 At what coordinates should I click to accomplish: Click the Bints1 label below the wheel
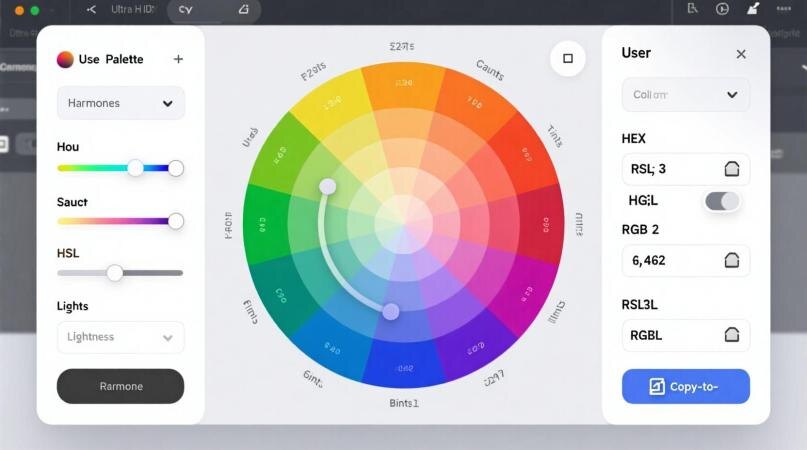pos(404,403)
